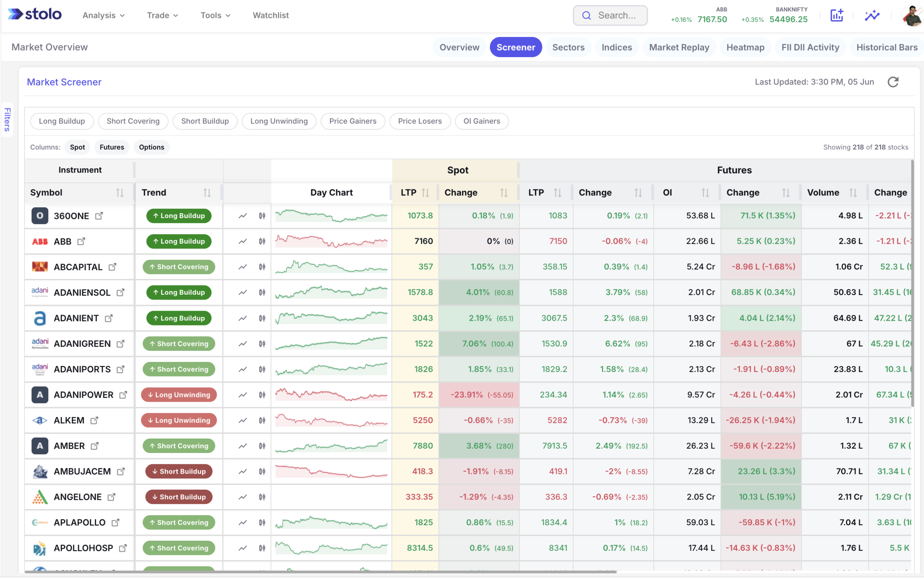Open line chart for AMBUJACEM
The height and width of the screenshot is (578, 924).
click(x=243, y=471)
